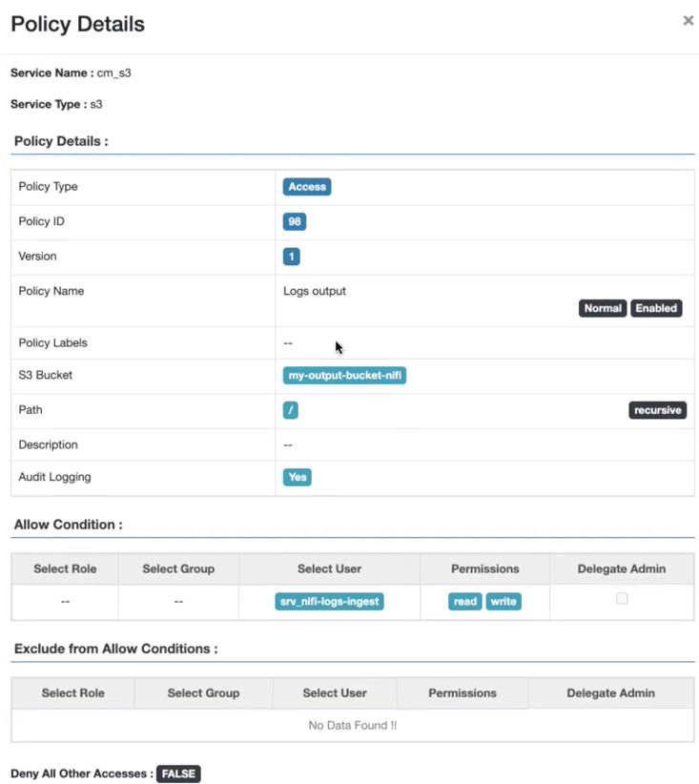Screen dimensions: 699x784
Task: Click the recursive badge
Action: pyautogui.click(x=657, y=410)
